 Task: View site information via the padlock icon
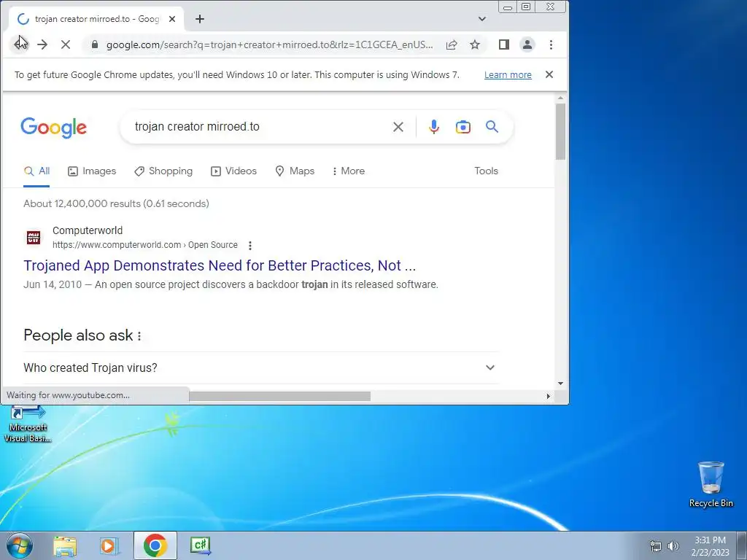click(95, 44)
